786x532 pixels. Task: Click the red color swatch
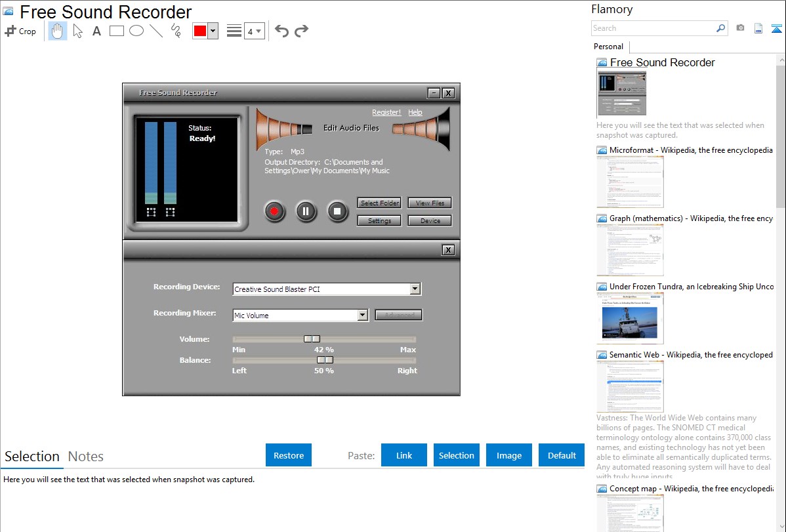pyautogui.click(x=200, y=31)
